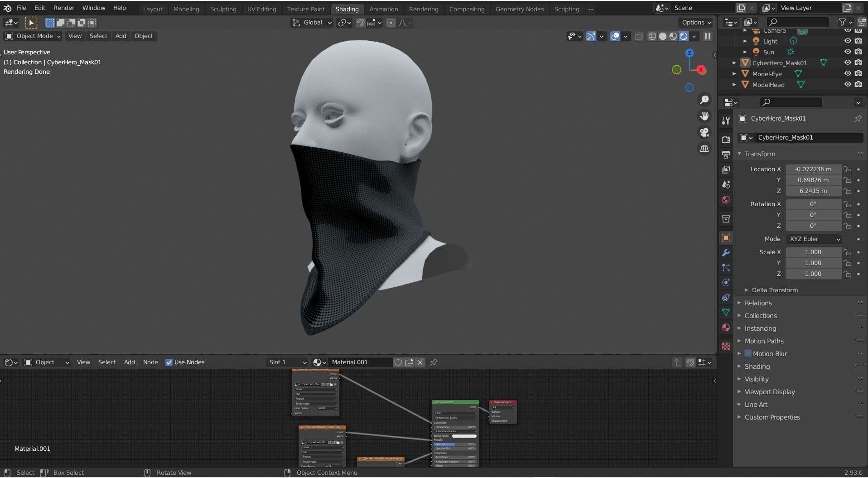The height and width of the screenshot is (478, 868).
Task: Open the View Layer properties tab
Action: click(x=726, y=169)
